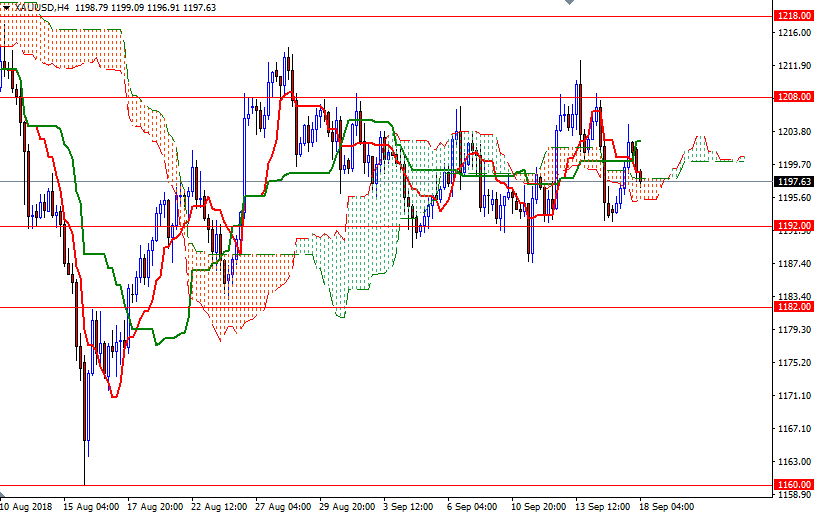
Task: Click the 3 Sep 12:00 time label
Action: point(411,506)
